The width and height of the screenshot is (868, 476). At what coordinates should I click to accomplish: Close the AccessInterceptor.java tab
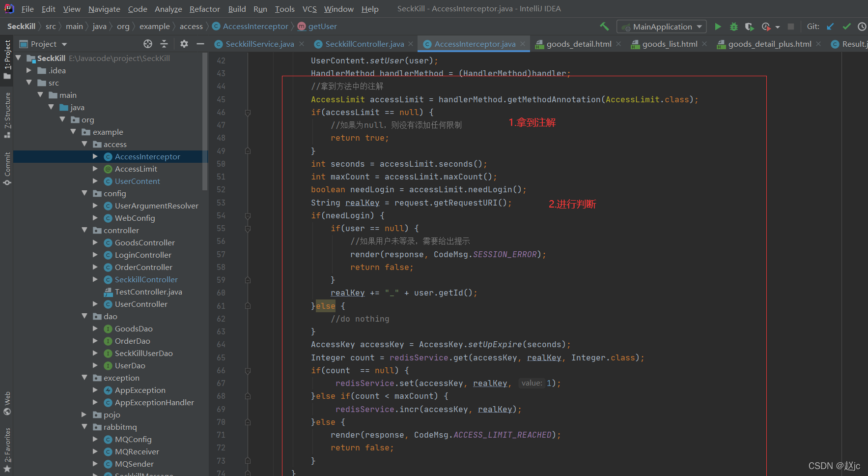pos(523,44)
